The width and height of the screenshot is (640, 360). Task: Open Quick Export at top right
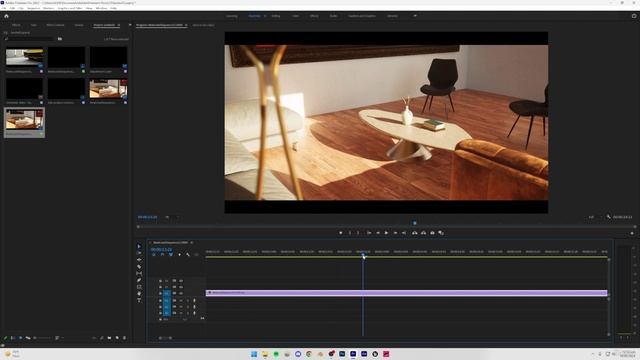click(x=634, y=16)
